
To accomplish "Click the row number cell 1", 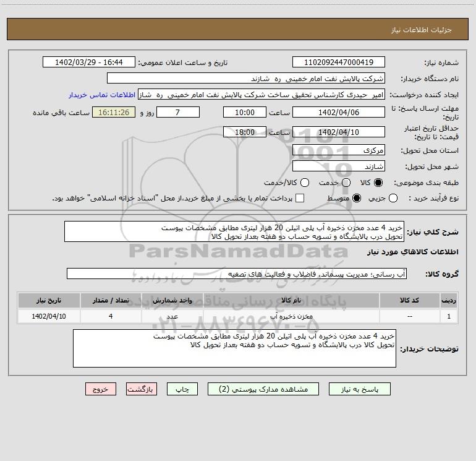I will [449, 316].
